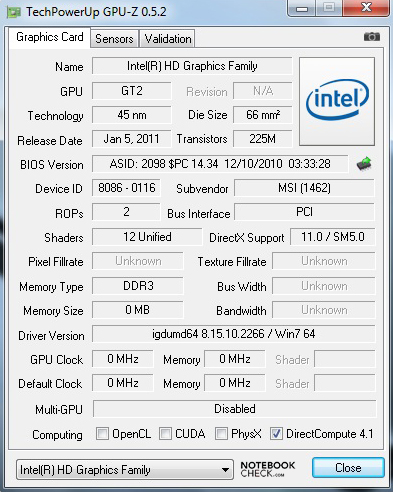Click the camera screenshot icon
Viewport: 393px width, 492px height.
point(372,37)
